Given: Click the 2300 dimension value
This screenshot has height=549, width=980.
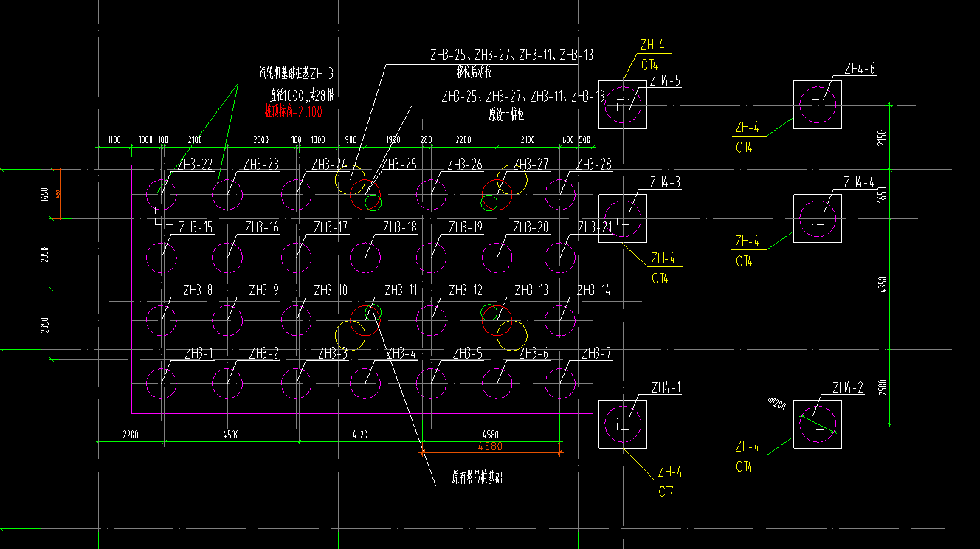Looking at the screenshot, I should (x=261, y=139).
